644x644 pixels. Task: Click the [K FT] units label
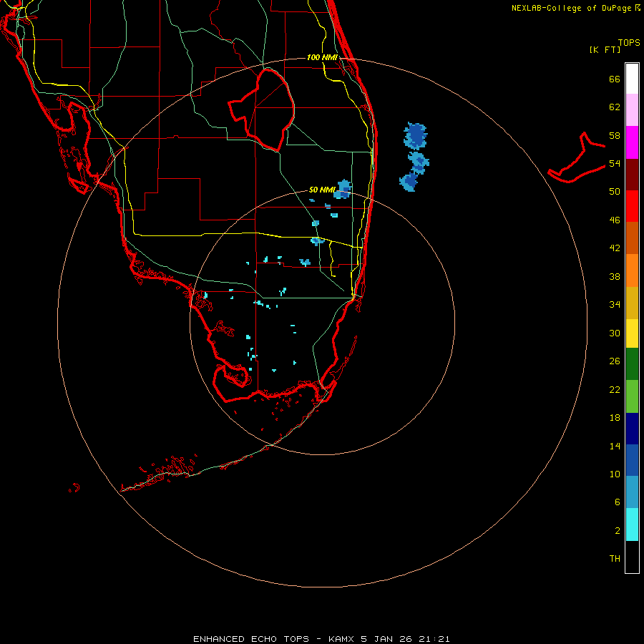click(605, 49)
